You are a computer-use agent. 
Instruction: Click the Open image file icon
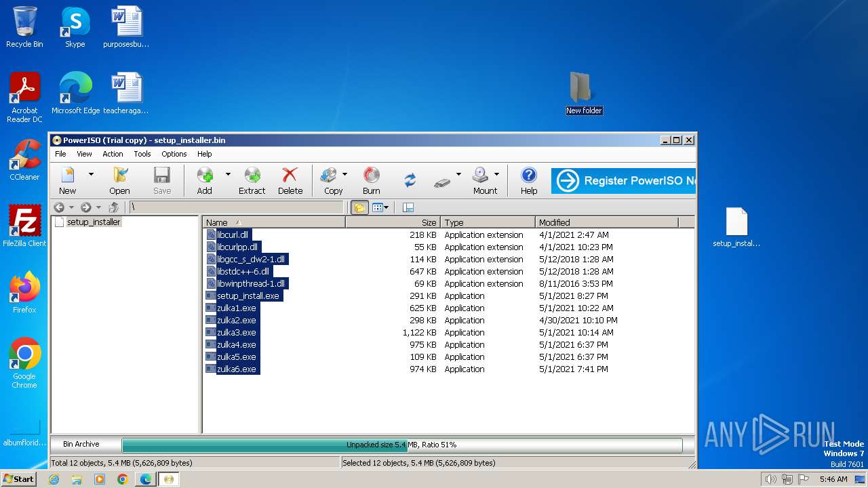pos(120,180)
